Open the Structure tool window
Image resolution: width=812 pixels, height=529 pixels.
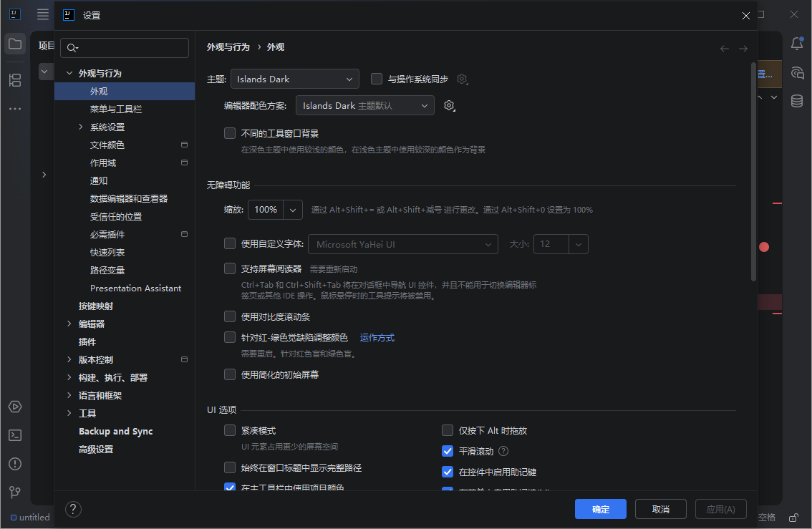[15, 80]
